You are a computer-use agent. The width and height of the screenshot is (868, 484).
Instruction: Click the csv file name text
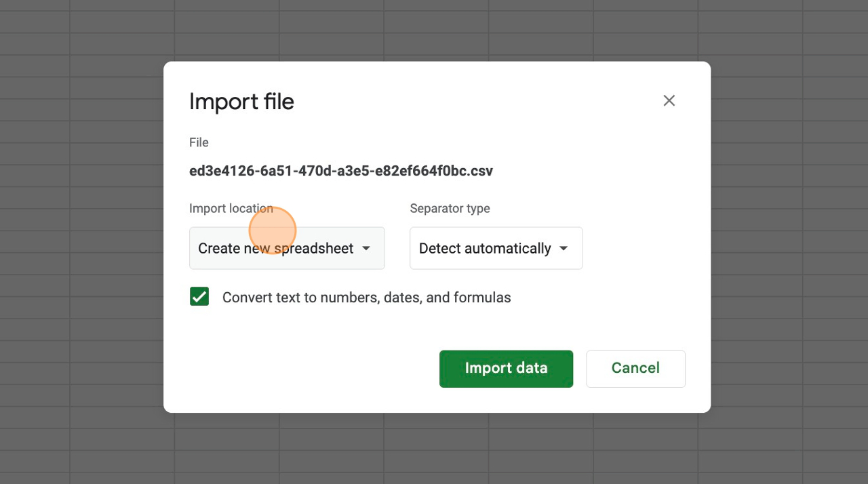[x=340, y=171]
